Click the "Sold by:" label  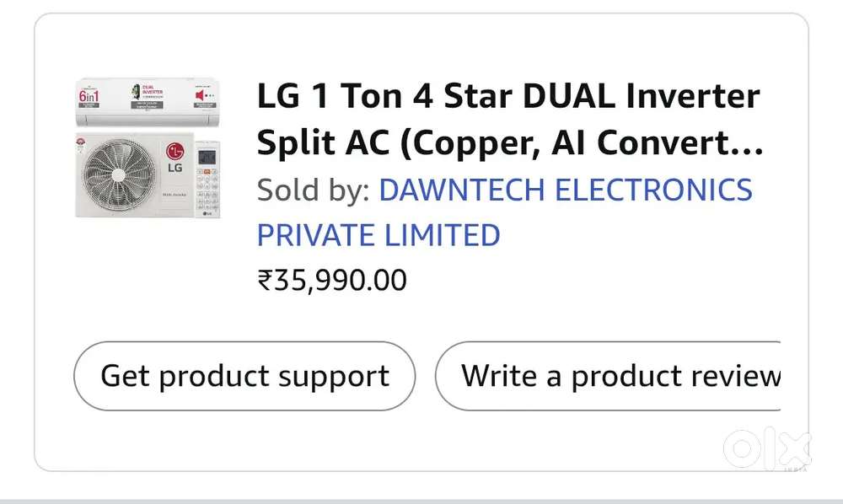pos(313,190)
